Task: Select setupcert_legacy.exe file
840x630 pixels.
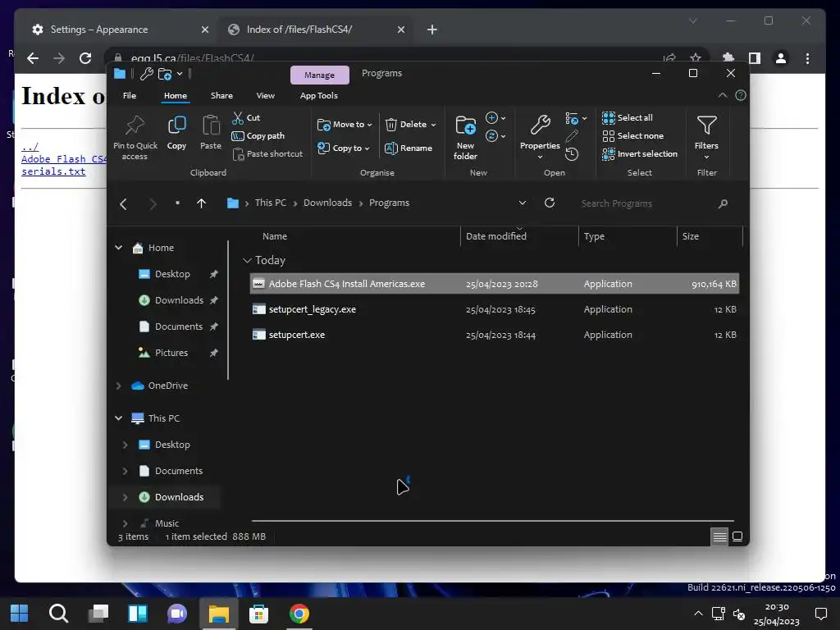Action: tap(495, 309)
